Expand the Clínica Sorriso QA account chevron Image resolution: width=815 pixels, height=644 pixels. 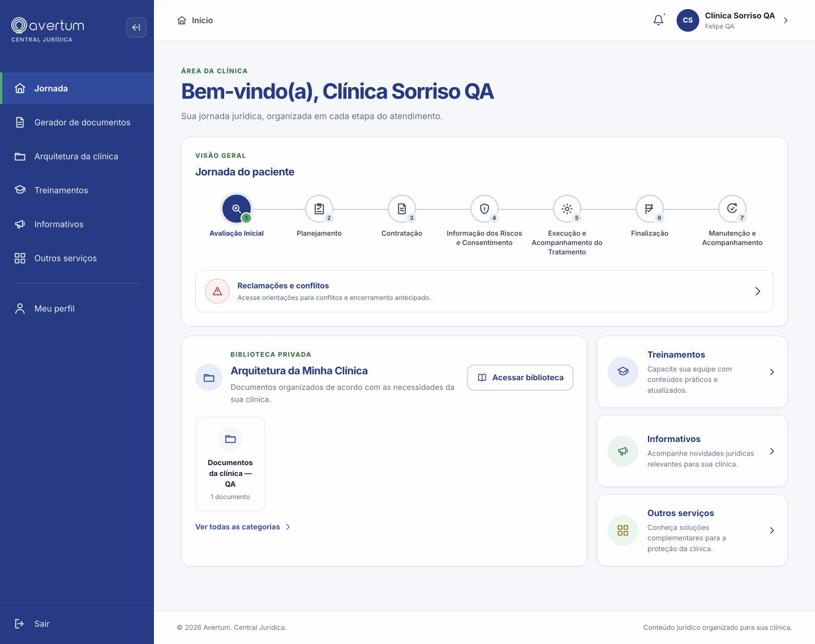pos(786,20)
